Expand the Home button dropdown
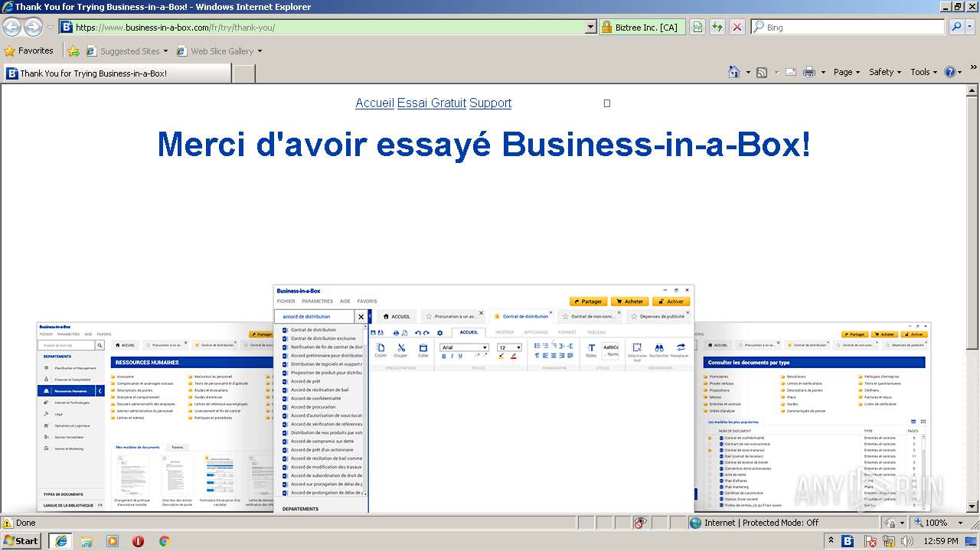Screen dimensions: 980x551 click(748, 72)
